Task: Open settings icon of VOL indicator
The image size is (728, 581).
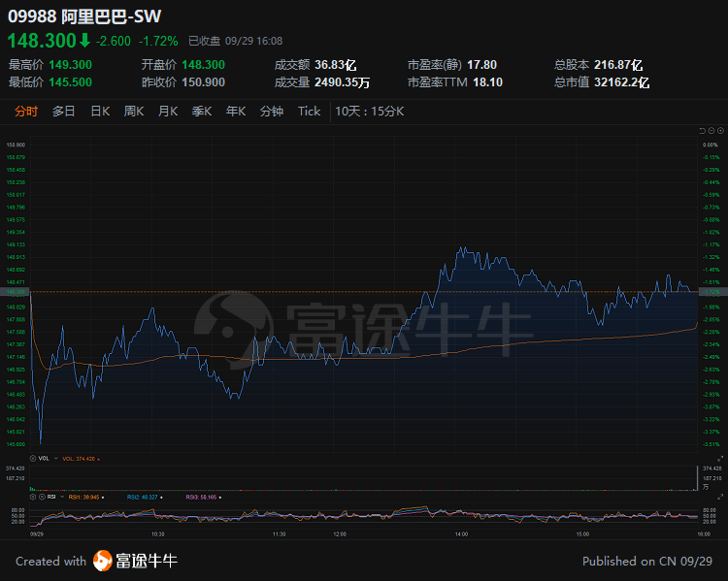Action: 33,459
